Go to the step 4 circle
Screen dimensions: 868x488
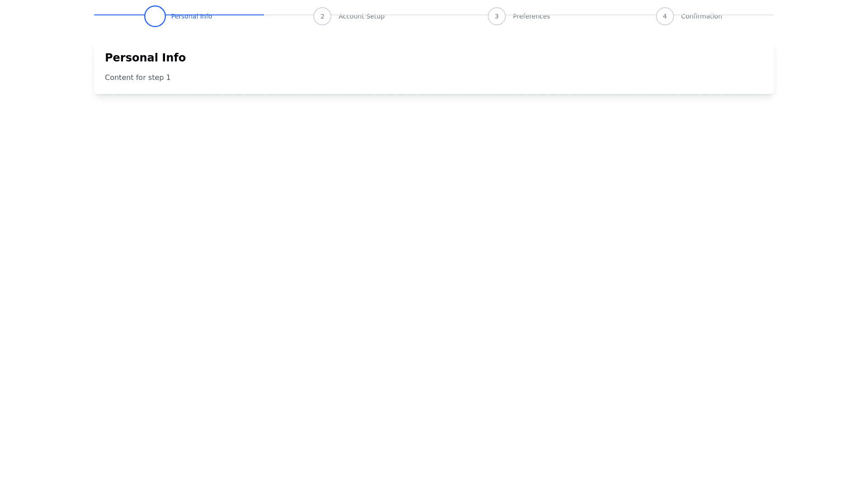coord(665,16)
